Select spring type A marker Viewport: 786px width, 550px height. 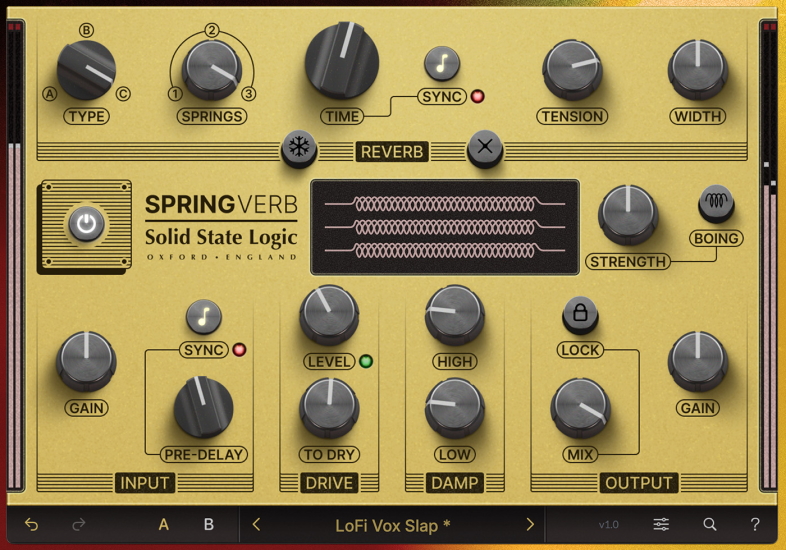click(49, 94)
